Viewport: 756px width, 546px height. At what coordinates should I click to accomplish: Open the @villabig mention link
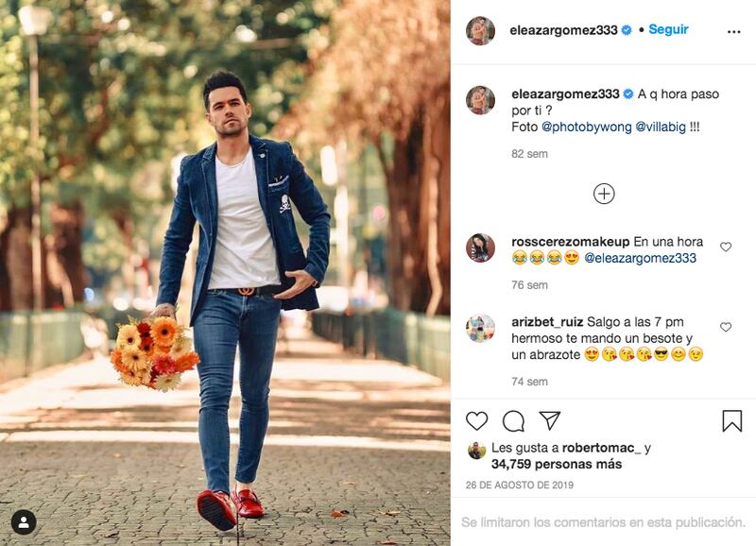pyautogui.click(x=661, y=127)
